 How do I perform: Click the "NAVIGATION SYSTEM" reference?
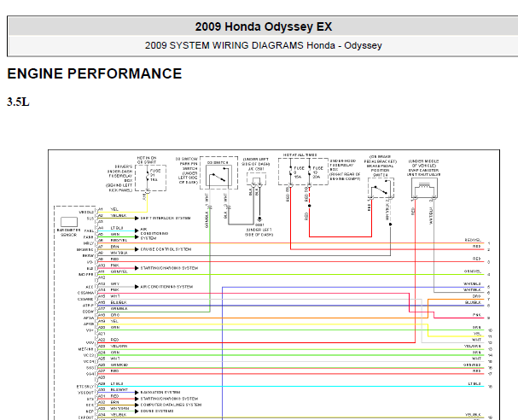tap(160, 392)
